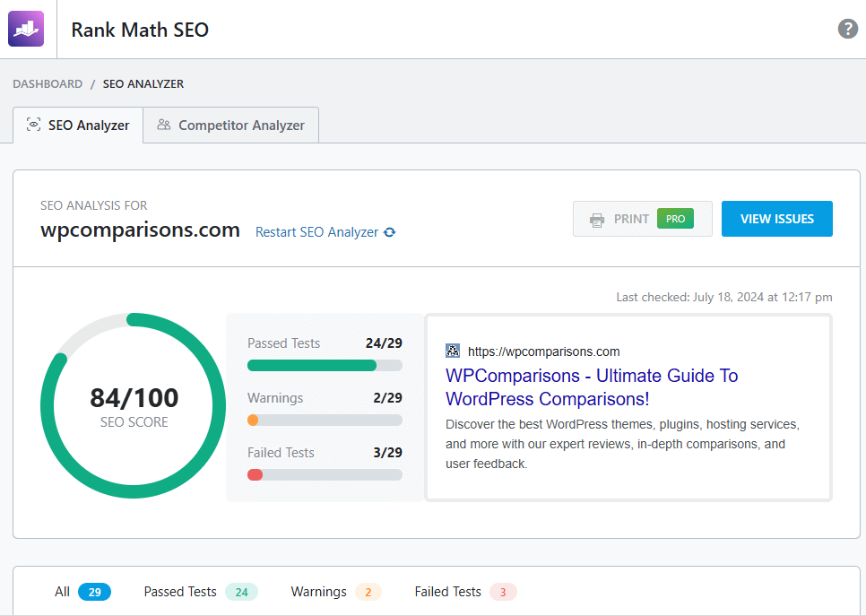Filter results by All tests

point(82,592)
